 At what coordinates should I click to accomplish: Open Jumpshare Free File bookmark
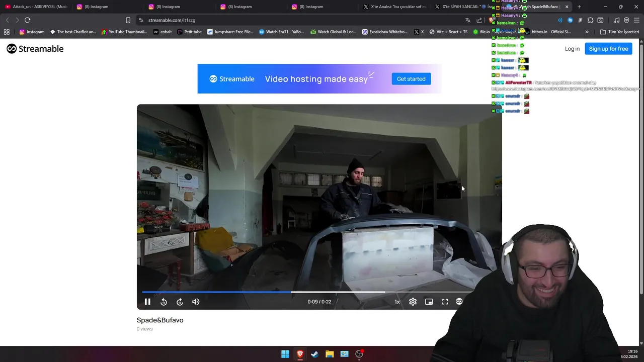[x=230, y=32]
